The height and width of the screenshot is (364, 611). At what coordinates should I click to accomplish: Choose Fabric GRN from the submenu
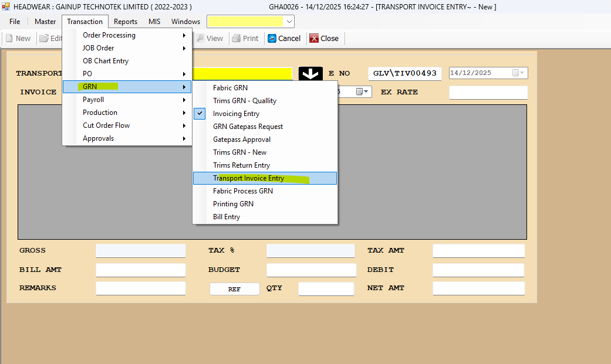pos(230,88)
